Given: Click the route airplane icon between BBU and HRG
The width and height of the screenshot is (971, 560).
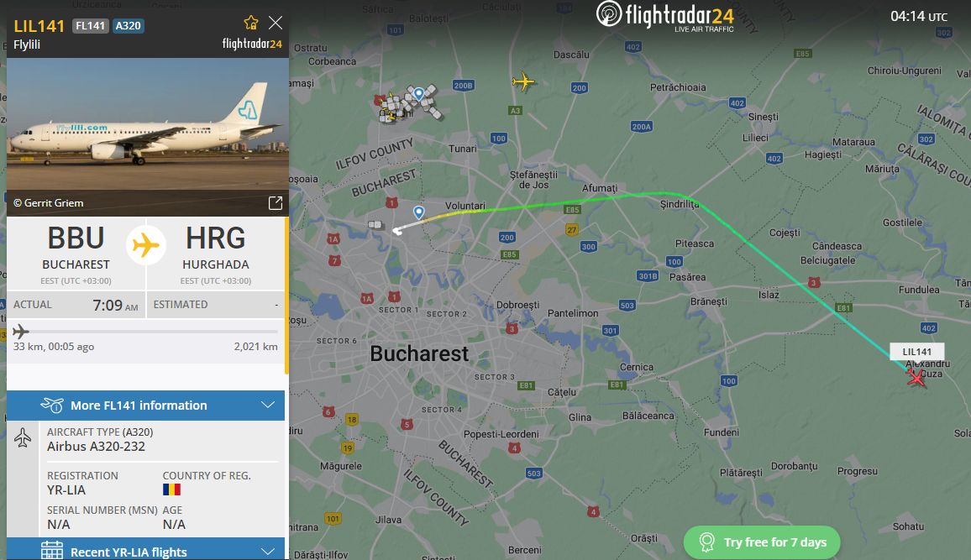Looking at the screenshot, I should (x=146, y=245).
